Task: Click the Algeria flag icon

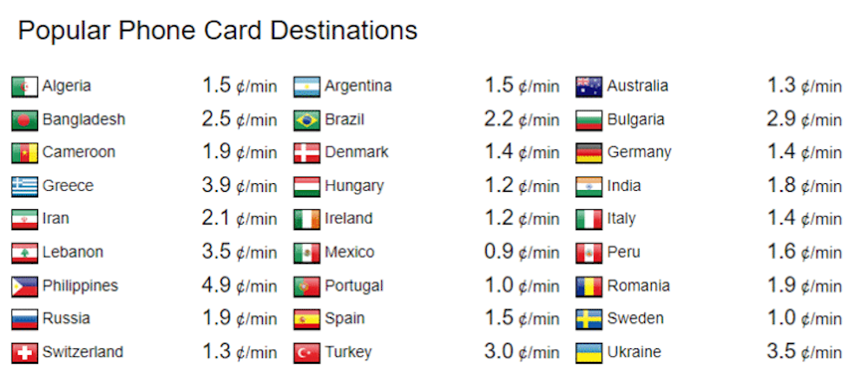Action: tap(24, 87)
